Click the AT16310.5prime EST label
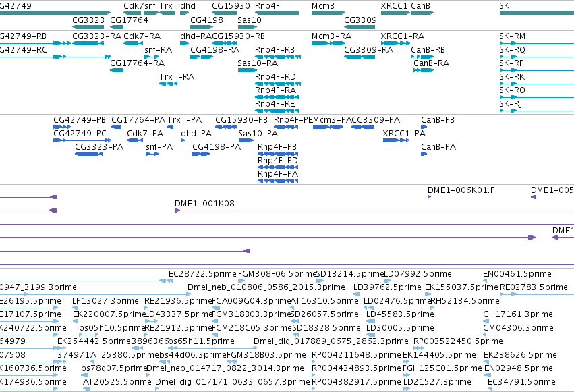574x392 pixels. coord(324,301)
